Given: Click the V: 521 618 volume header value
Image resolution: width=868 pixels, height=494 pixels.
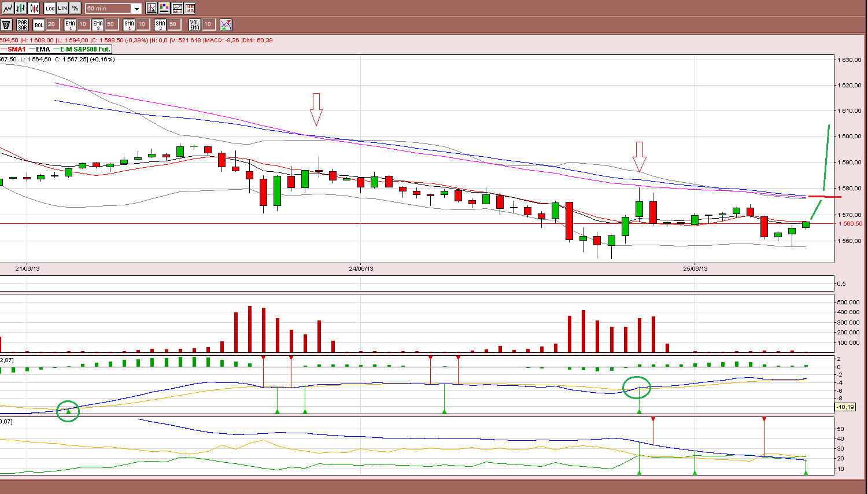Looking at the screenshot, I should pyautogui.click(x=186, y=40).
